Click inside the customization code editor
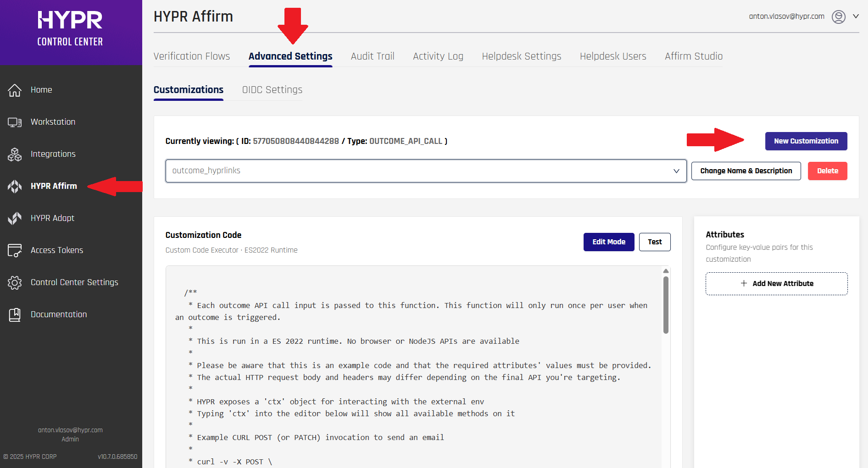 [413, 367]
